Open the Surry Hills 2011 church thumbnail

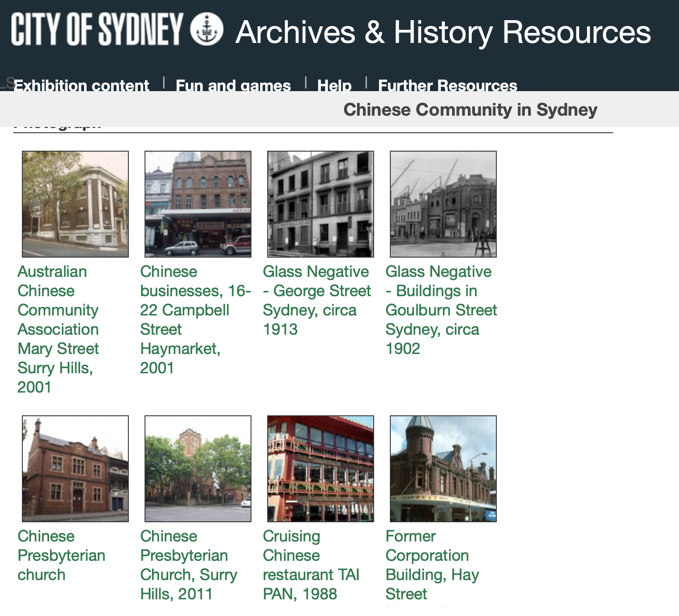198,469
